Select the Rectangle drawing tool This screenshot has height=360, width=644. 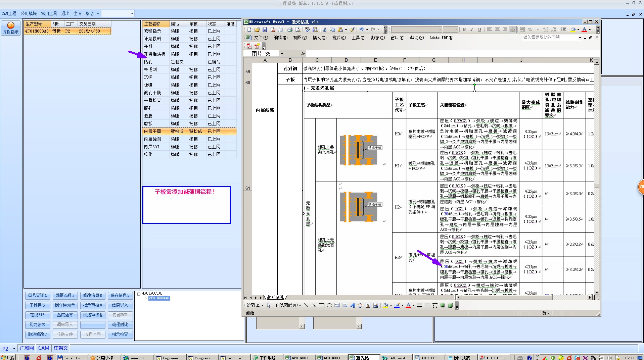(x=321, y=305)
